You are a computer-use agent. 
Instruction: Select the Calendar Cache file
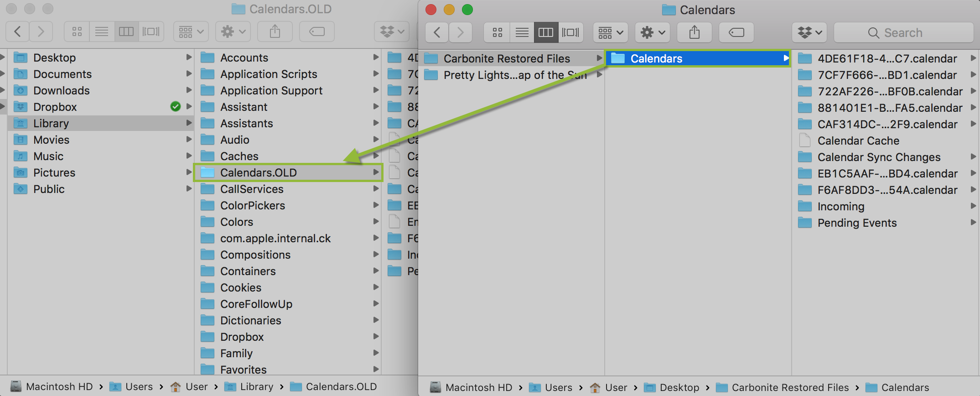point(886,141)
